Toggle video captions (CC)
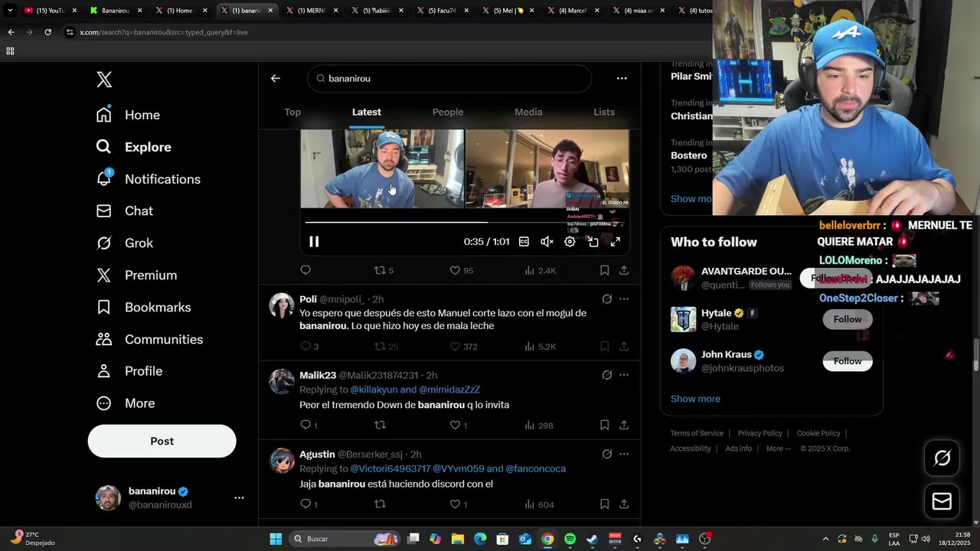980x551 pixels. (x=524, y=242)
